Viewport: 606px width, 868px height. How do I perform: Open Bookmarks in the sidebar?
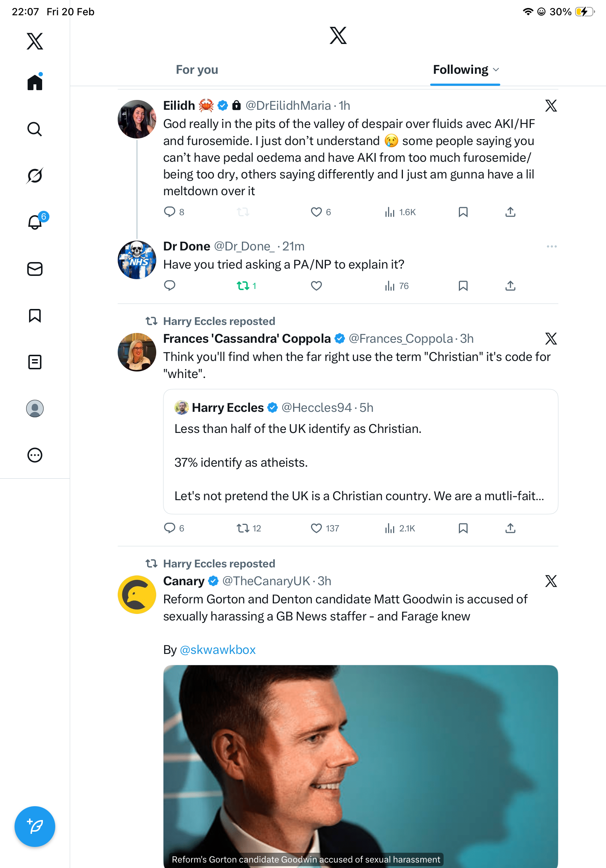[35, 316]
